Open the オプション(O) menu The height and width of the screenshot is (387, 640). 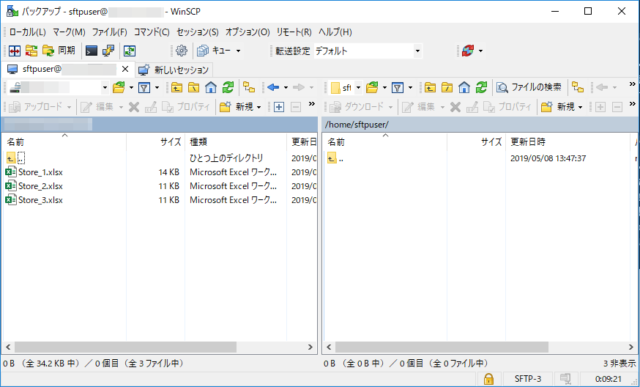coord(248,32)
